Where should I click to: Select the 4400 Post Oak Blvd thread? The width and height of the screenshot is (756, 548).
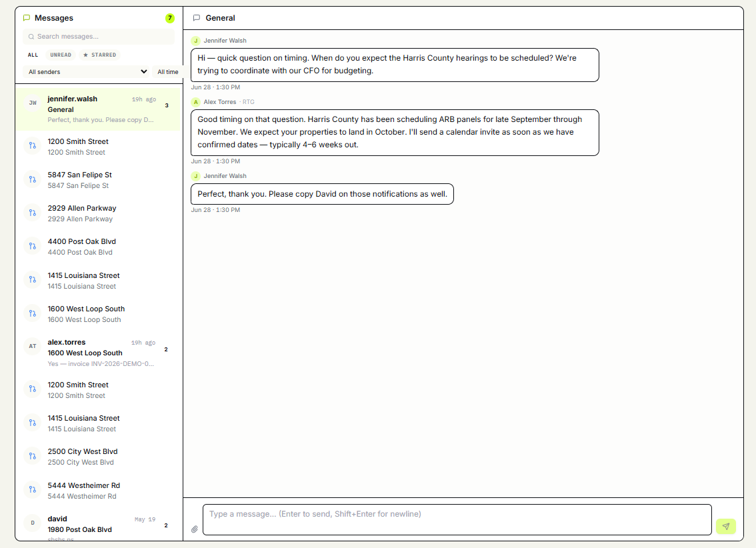click(x=98, y=246)
